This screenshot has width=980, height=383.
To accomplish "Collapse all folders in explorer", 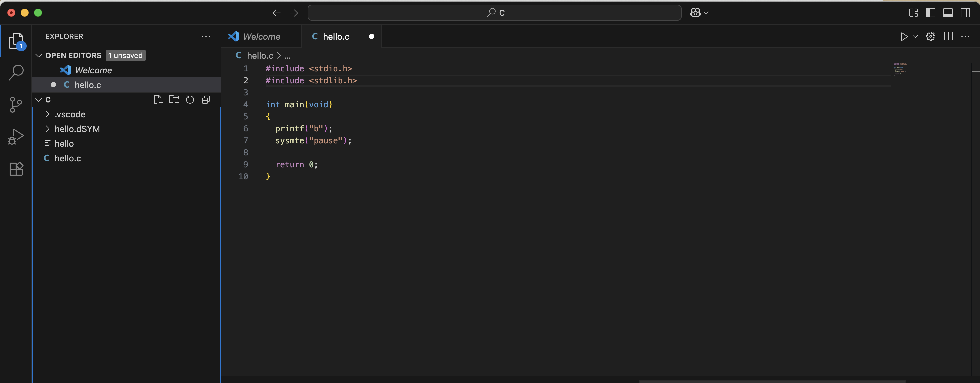I will pyautogui.click(x=206, y=100).
